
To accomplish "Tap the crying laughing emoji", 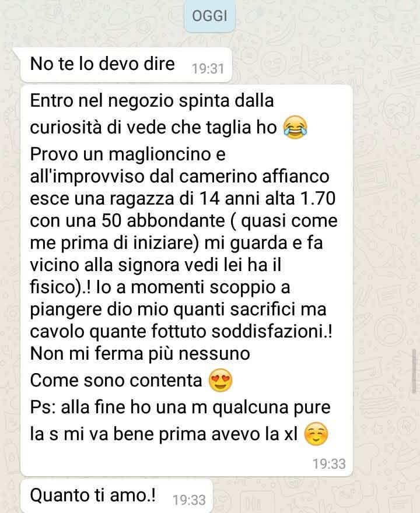I will (295, 128).
